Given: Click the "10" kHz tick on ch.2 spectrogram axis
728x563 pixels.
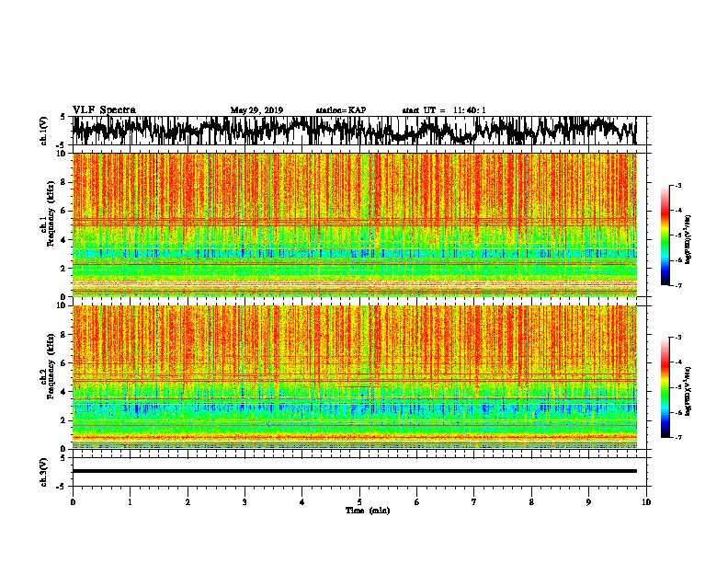Looking at the screenshot, I should click(x=62, y=305).
